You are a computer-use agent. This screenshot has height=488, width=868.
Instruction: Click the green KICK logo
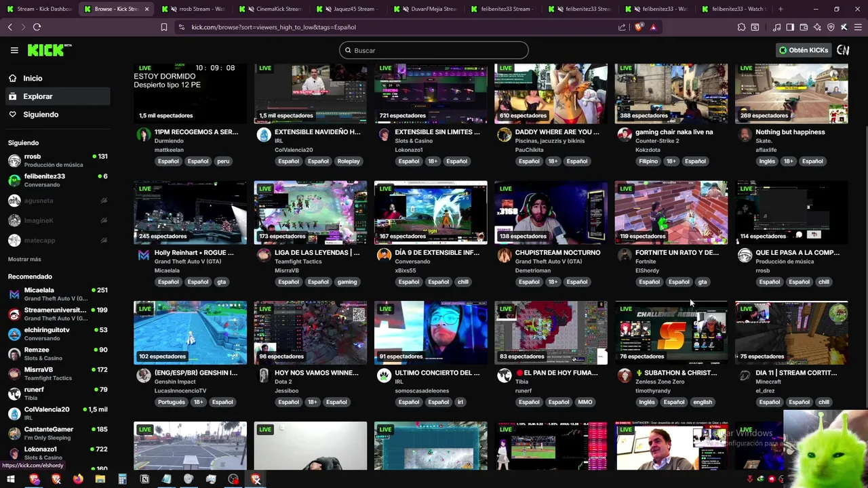[50, 50]
